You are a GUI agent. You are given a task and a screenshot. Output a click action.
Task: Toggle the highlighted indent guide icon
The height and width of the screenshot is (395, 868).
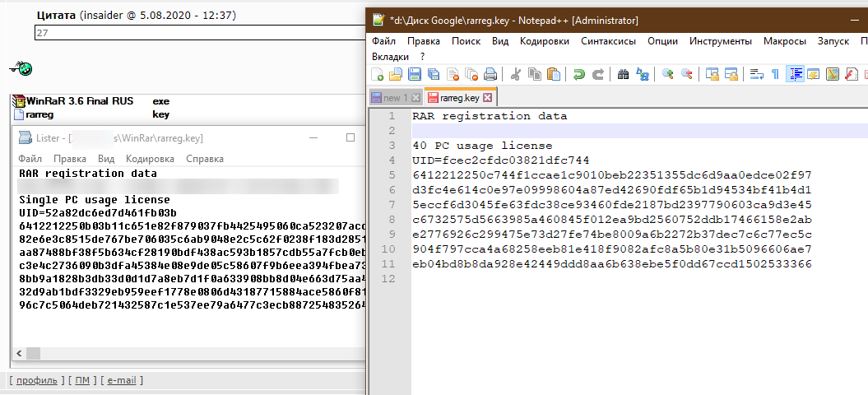pos(795,74)
